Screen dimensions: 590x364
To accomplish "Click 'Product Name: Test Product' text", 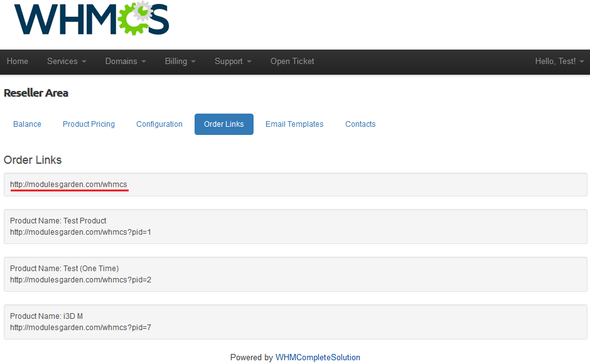I will click(x=58, y=221).
